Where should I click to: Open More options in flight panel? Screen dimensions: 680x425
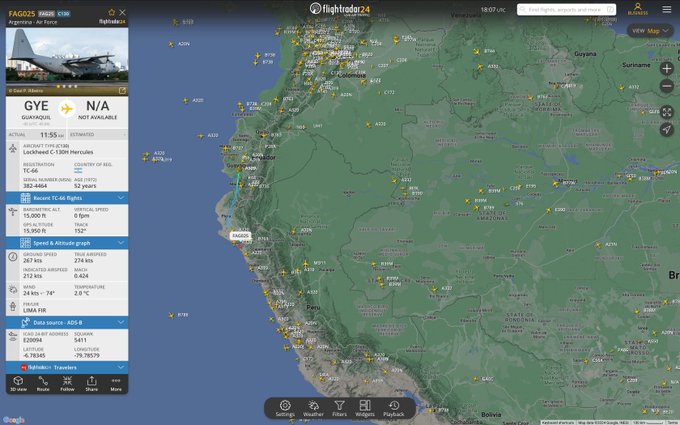click(116, 384)
